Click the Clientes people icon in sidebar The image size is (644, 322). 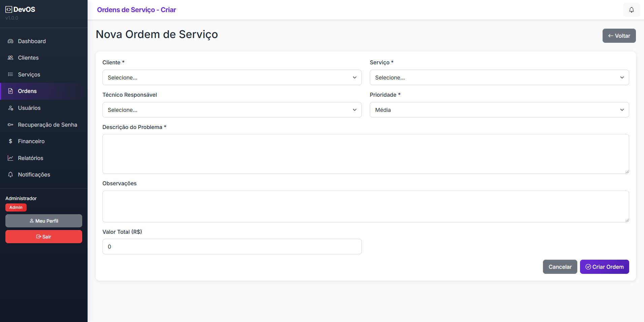tap(10, 58)
